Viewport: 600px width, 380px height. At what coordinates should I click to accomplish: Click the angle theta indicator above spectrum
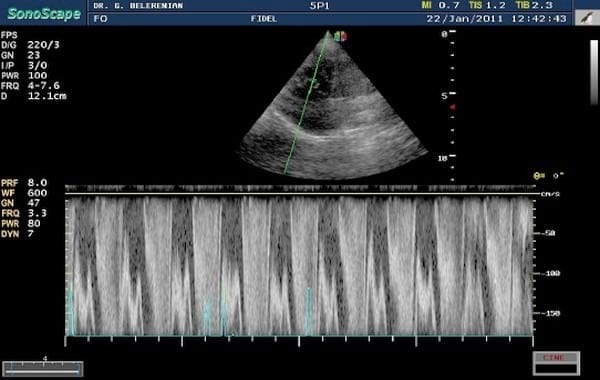coord(548,176)
